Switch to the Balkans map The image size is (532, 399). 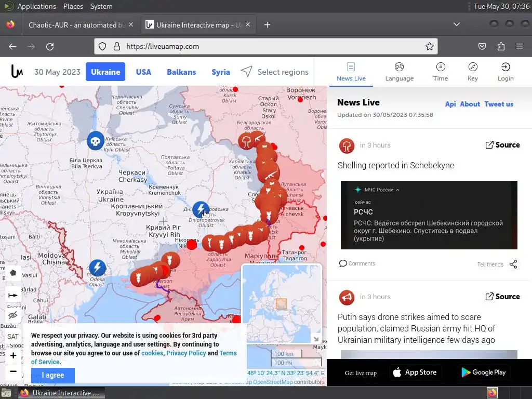click(181, 72)
